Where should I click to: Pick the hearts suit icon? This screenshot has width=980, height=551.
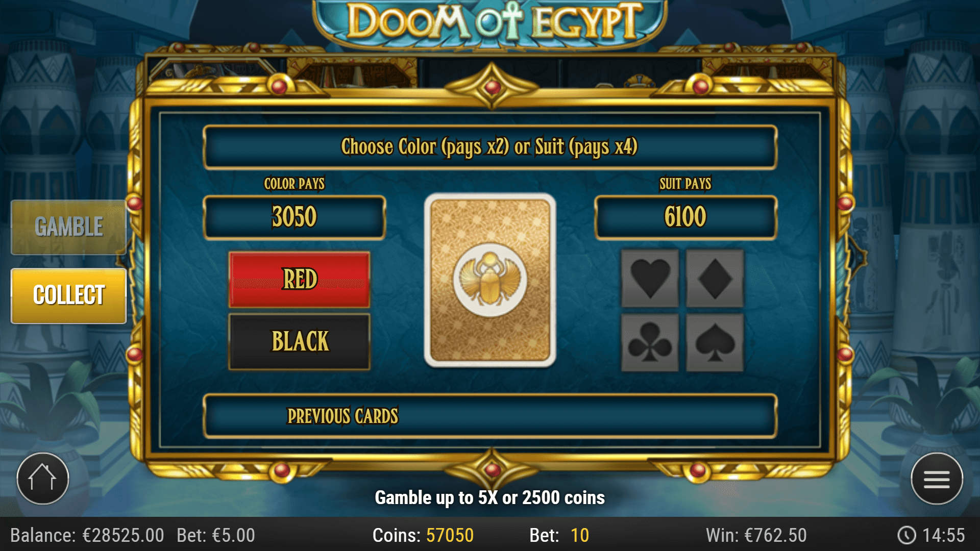tap(650, 279)
